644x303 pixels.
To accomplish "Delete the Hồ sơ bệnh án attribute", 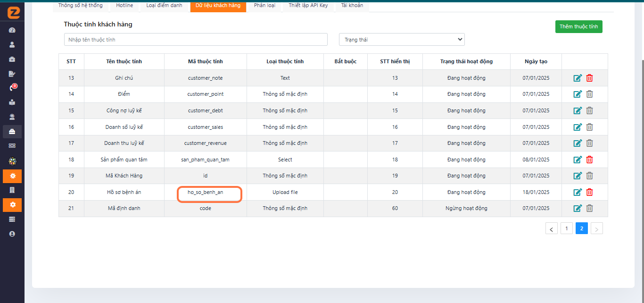I will [589, 192].
